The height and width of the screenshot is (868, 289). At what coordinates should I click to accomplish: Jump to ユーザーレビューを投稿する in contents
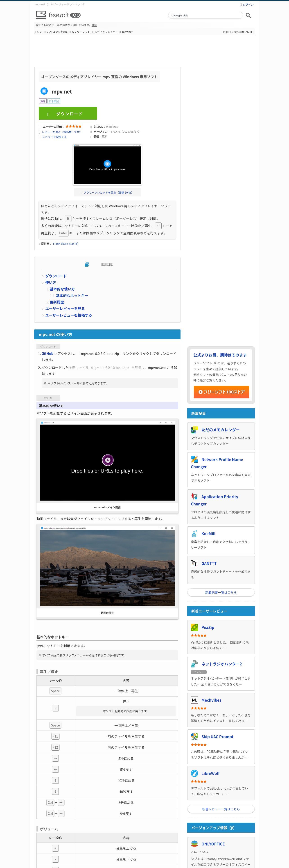[x=69, y=315]
